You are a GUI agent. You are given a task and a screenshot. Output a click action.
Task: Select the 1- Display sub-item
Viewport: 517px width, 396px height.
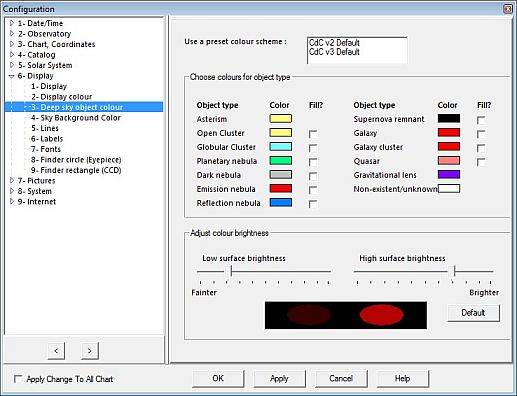[x=49, y=86]
